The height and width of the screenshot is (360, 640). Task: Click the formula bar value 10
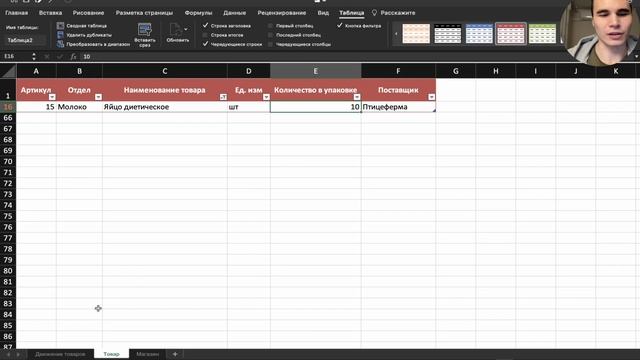tap(87, 57)
